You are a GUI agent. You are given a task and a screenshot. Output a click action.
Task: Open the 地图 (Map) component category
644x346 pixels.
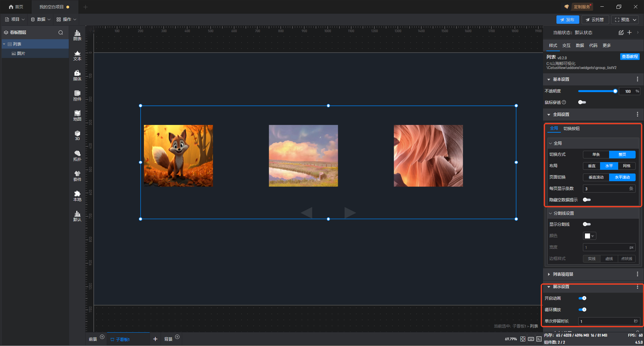(77, 116)
